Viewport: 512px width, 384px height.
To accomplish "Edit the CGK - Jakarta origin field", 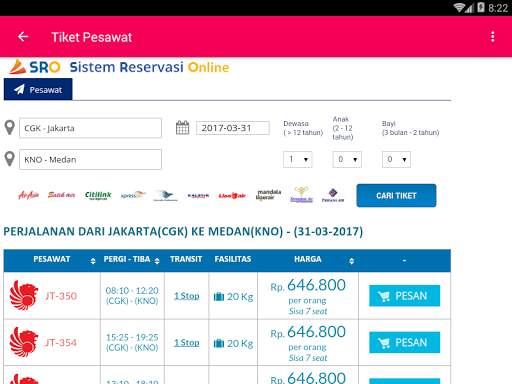I will point(90,128).
